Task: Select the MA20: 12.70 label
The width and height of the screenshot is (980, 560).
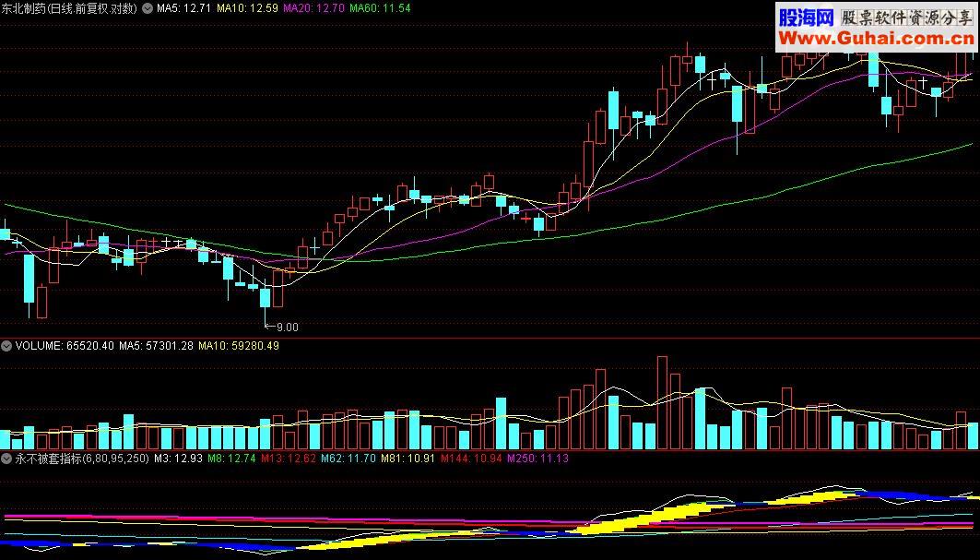Action: [x=313, y=8]
